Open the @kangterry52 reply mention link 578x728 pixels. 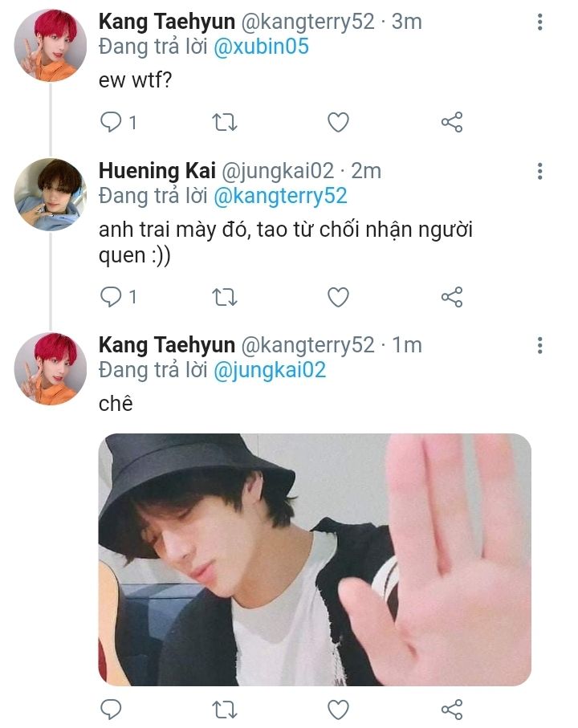279,195
